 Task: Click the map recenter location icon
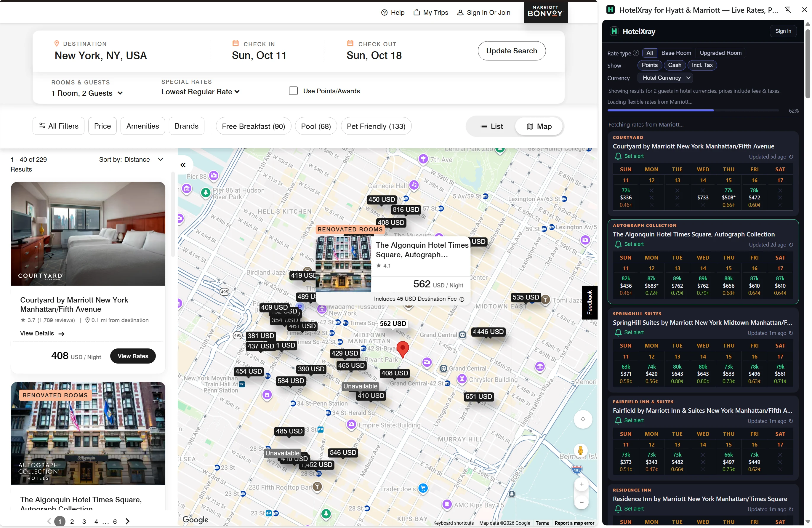click(583, 419)
